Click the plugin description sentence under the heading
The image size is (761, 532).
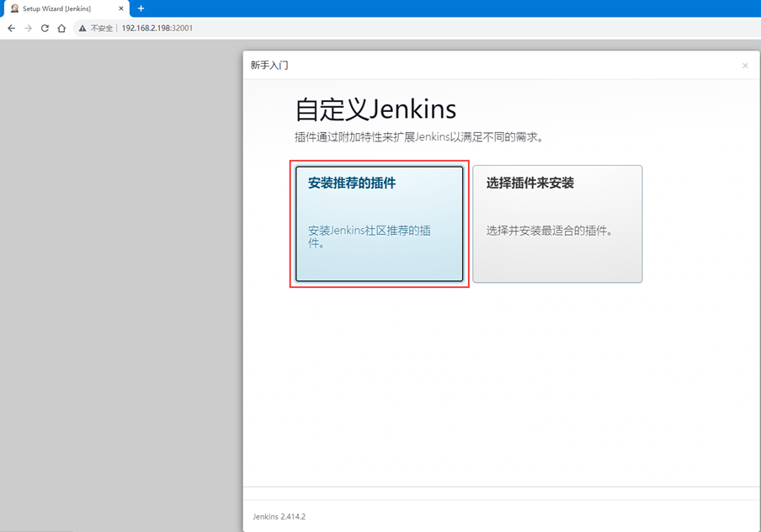[x=419, y=137]
